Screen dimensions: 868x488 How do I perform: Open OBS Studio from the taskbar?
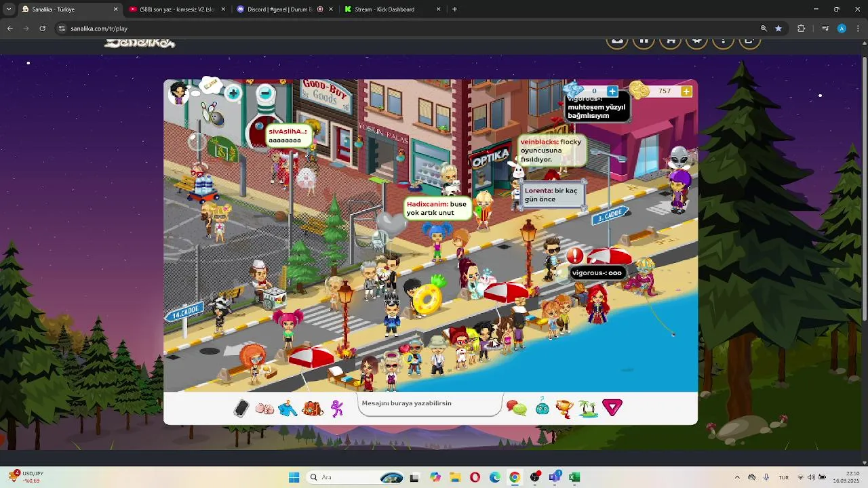coord(535,477)
